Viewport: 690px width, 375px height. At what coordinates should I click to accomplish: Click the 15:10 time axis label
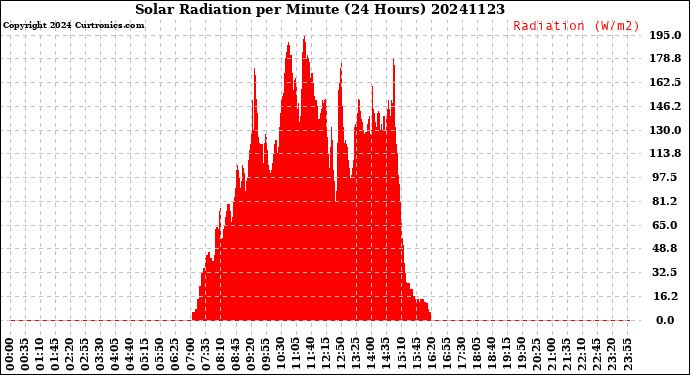[x=401, y=355]
